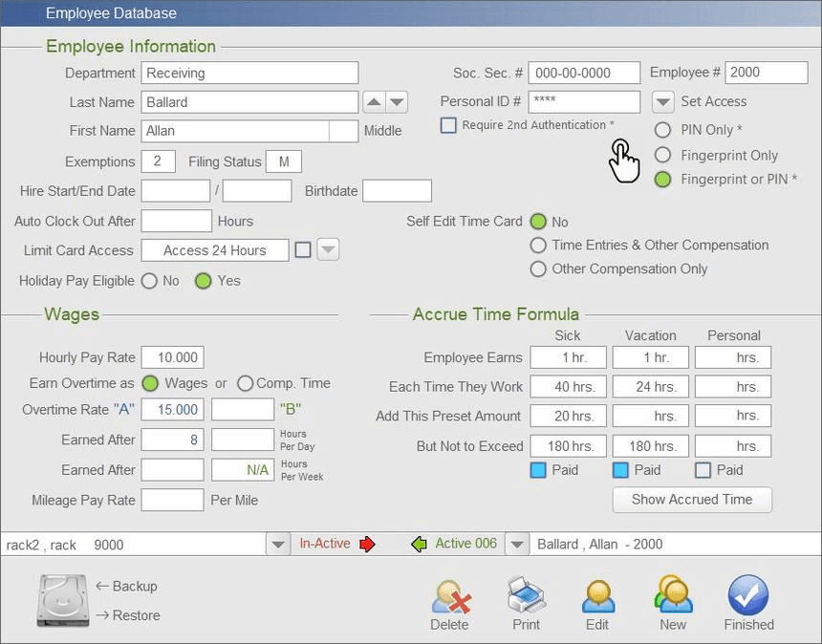
Task: Click the Edit employee icon
Action: [598, 597]
